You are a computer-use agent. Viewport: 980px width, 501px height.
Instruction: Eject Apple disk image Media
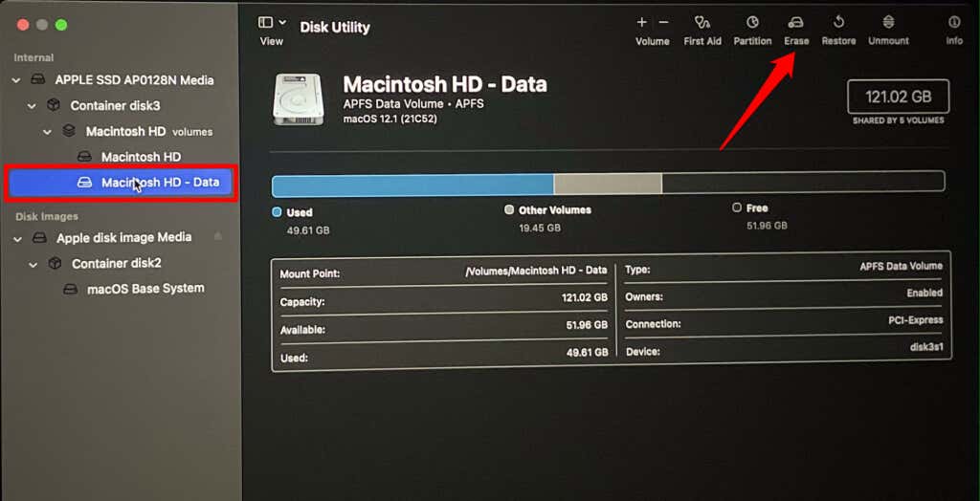click(217, 236)
